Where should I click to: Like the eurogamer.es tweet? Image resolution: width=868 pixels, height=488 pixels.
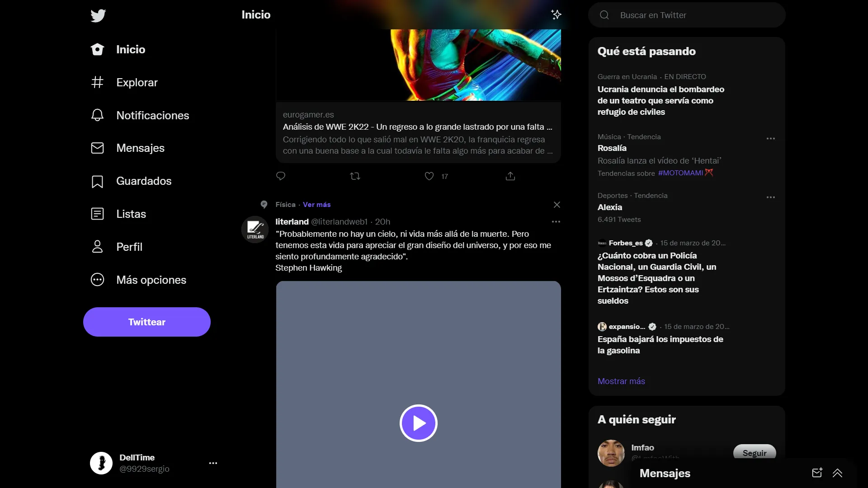point(429,176)
